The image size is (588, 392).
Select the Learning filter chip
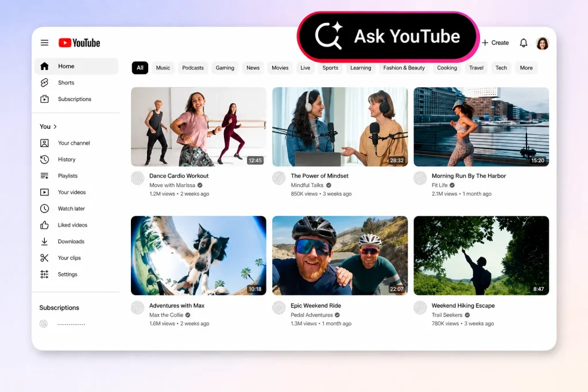361,68
